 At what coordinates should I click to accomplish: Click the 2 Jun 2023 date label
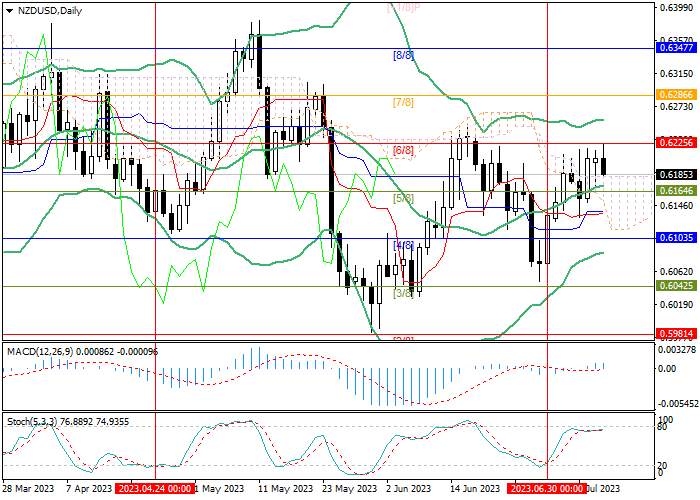pos(408,488)
